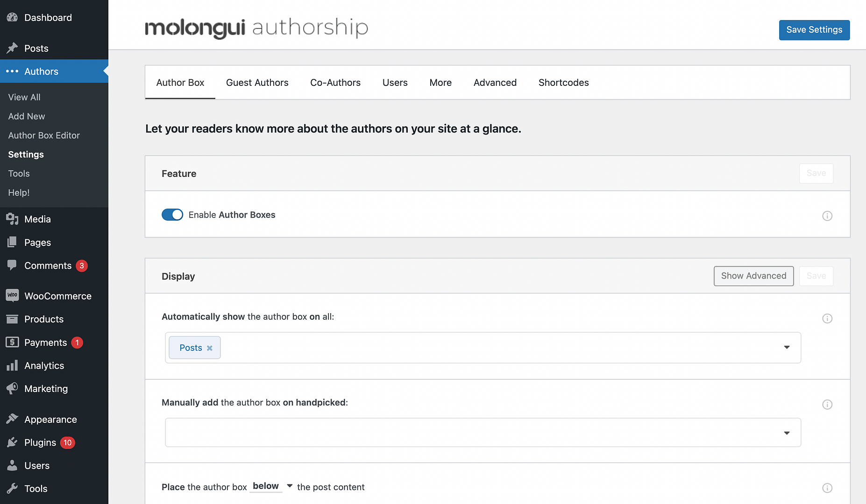The height and width of the screenshot is (504, 866).
Task: Click Save in the Display section header
Action: click(x=816, y=276)
